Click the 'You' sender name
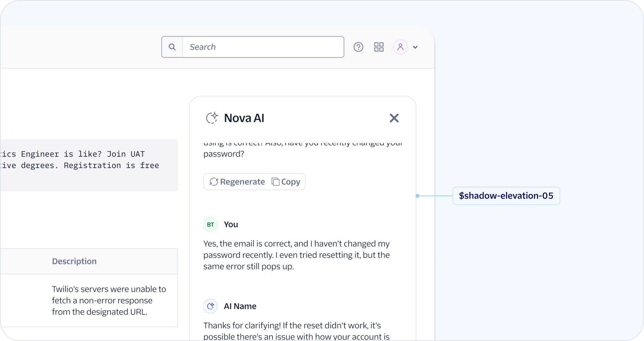The height and width of the screenshot is (341, 644). pyautogui.click(x=231, y=224)
